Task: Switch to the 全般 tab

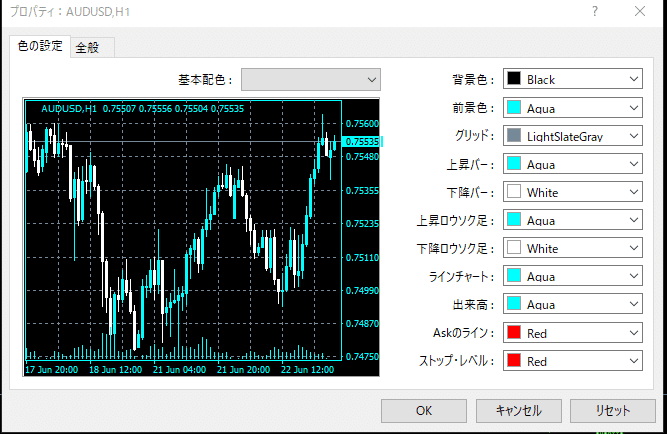Action: [92, 47]
